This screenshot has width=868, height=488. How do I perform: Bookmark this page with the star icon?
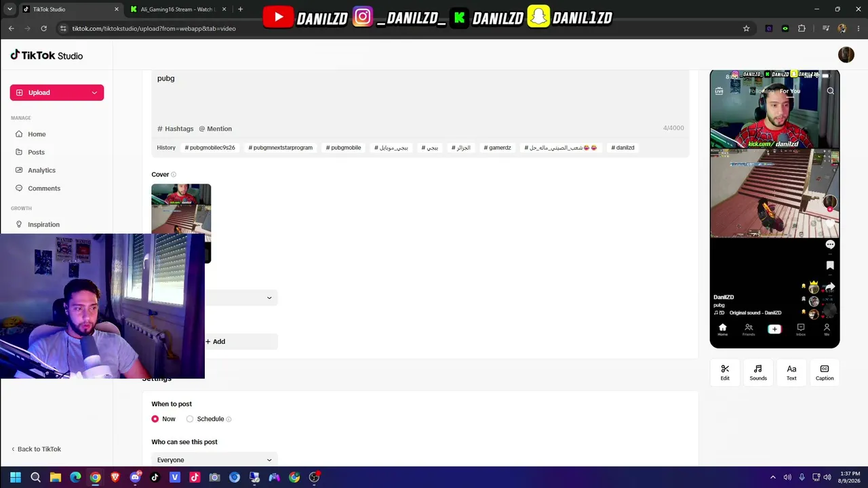pyautogui.click(x=747, y=28)
